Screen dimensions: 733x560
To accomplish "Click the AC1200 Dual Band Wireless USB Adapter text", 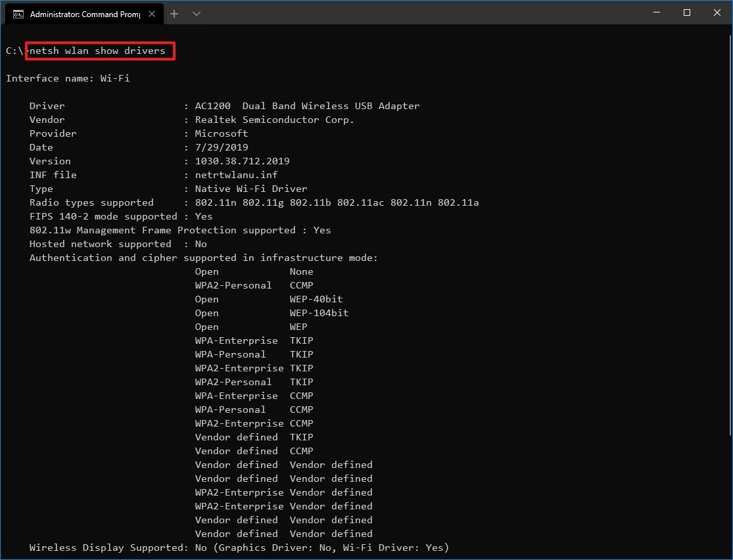I will click(307, 106).
